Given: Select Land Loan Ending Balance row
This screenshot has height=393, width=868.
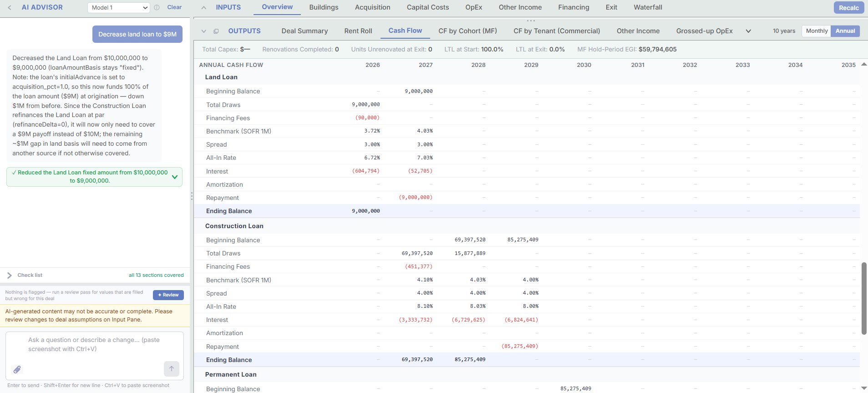Looking at the screenshot, I should 527,211.
